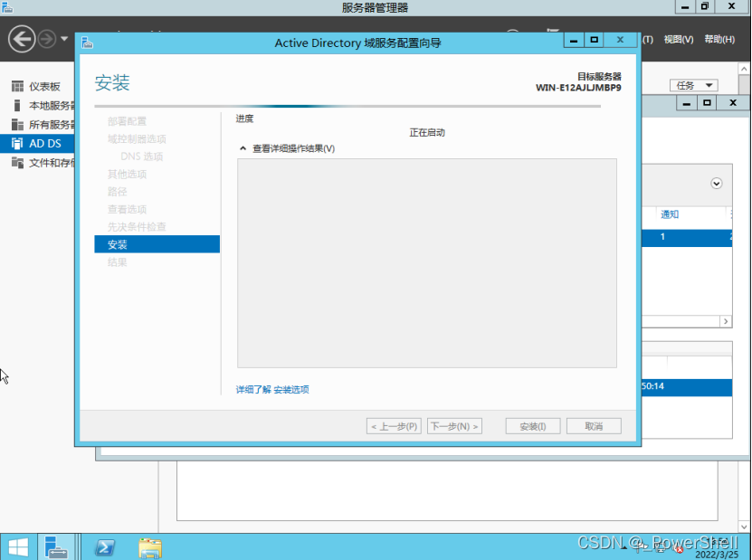
Task: Open File Explorer from the taskbar
Action: pos(150,546)
